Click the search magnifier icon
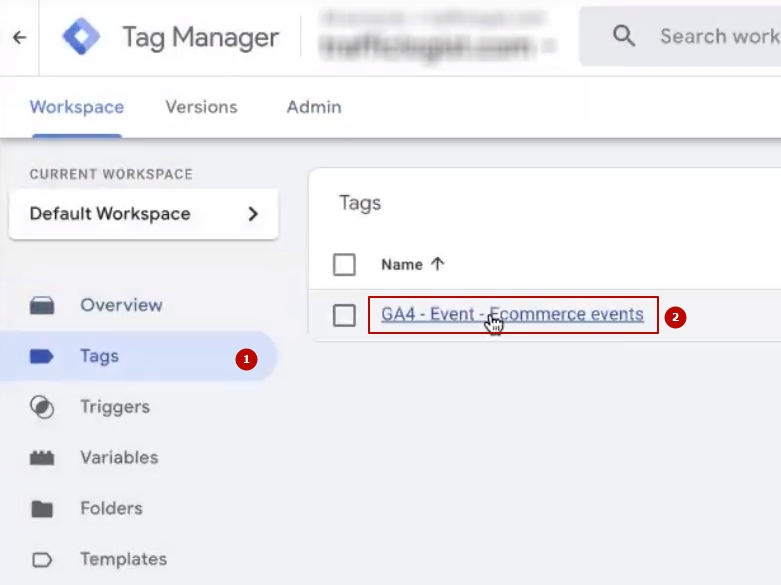The width and height of the screenshot is (781, 585). pyautogui.click(x=624, y=37)
